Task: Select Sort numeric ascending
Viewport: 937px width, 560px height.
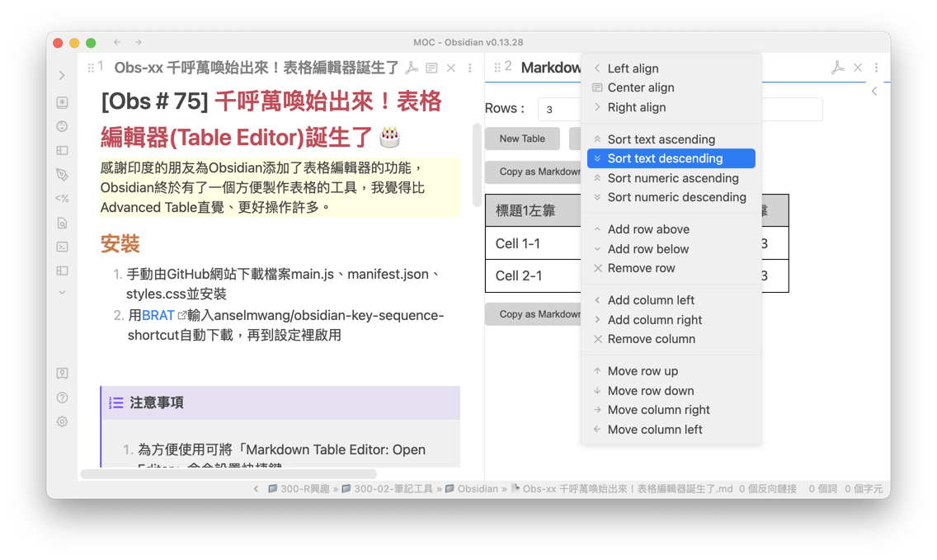Action: pos(671,178)
